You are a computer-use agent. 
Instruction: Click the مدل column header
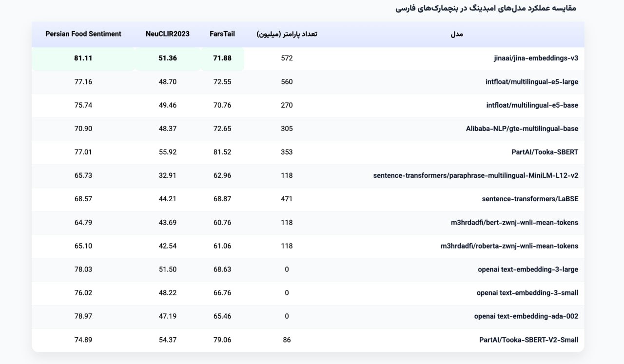tap(457, 34)
